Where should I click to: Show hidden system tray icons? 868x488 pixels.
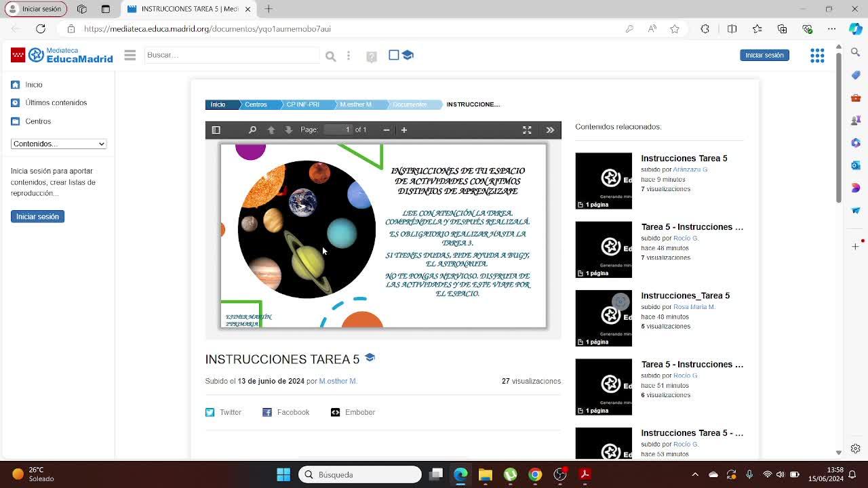click(x=694, y=474)
